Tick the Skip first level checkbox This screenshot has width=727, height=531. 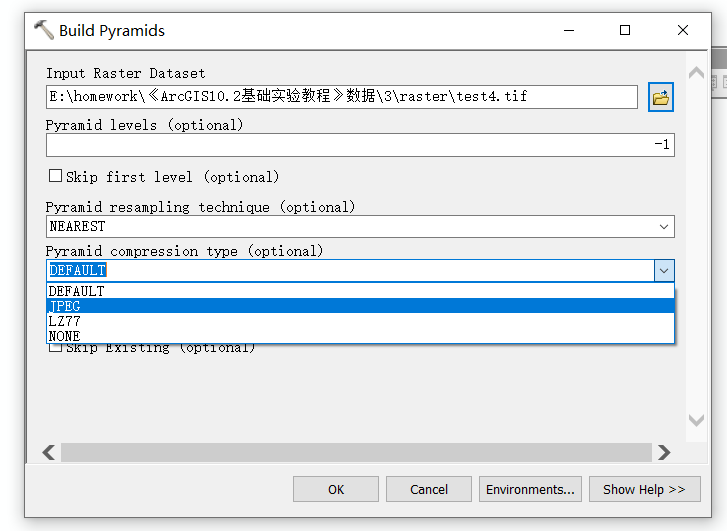coord(55,176)
